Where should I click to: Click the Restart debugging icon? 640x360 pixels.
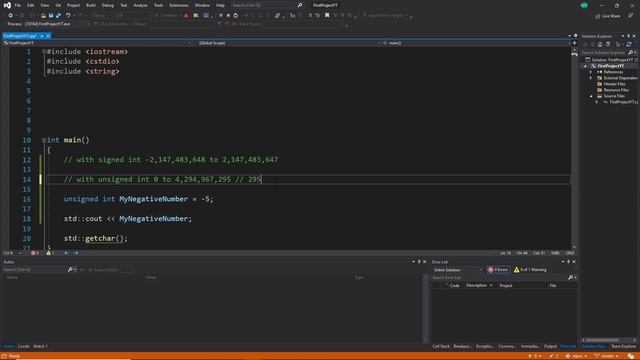pos(236,16)
